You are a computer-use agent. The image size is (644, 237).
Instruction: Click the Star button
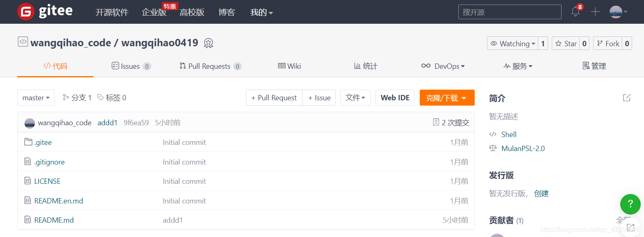pyautogui.click(x=566, y=43)
